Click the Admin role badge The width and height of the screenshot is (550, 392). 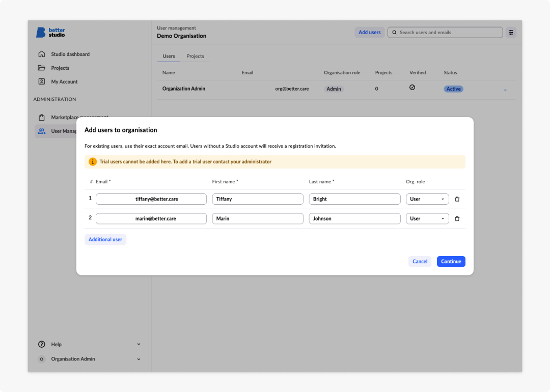pyautogui.click(x=334, y=89)
